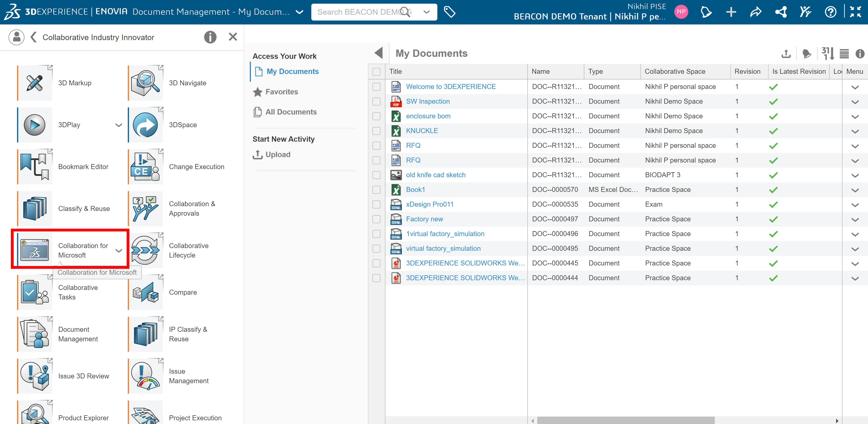
Task: Click the horizontal scrollbar under the table
Action: (625, 420)
